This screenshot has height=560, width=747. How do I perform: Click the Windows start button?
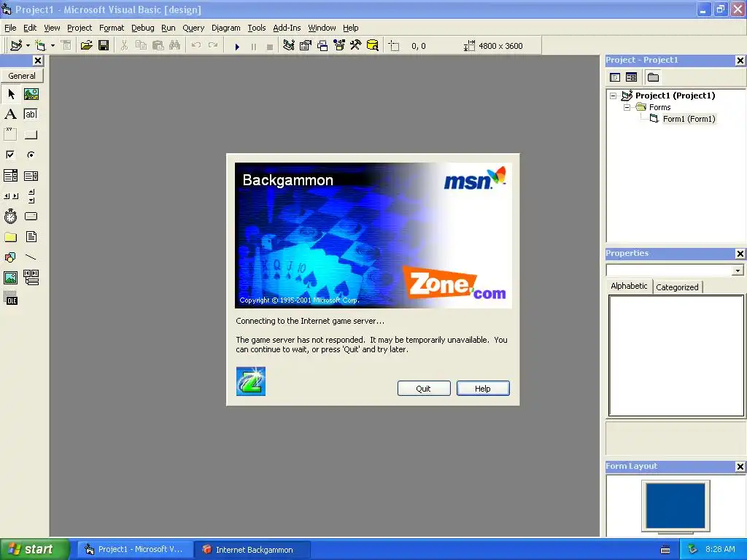click(34, 549)
